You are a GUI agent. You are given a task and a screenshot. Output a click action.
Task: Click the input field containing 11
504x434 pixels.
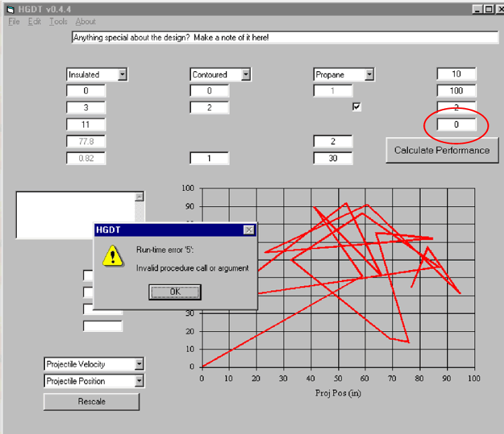click(86, 124)
